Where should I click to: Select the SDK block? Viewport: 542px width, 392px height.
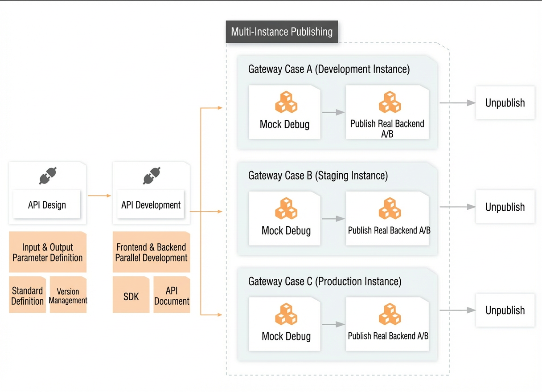[x=131, y=295]
